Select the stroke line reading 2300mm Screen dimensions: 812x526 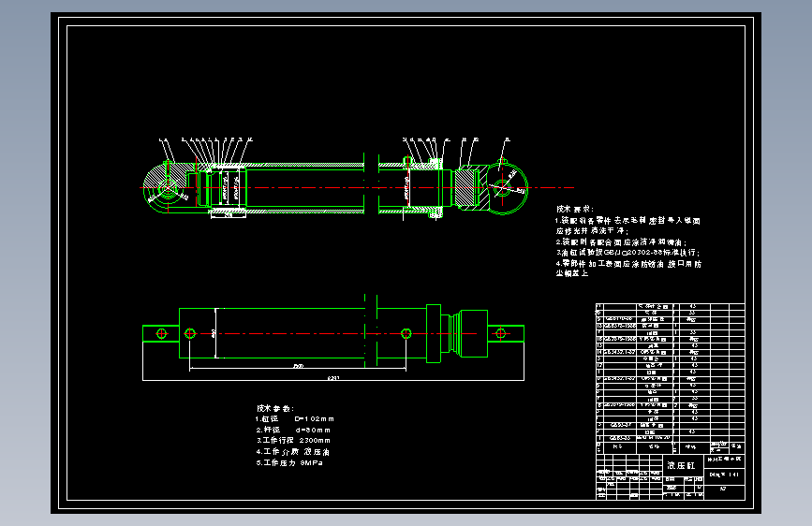click(293, 441)
